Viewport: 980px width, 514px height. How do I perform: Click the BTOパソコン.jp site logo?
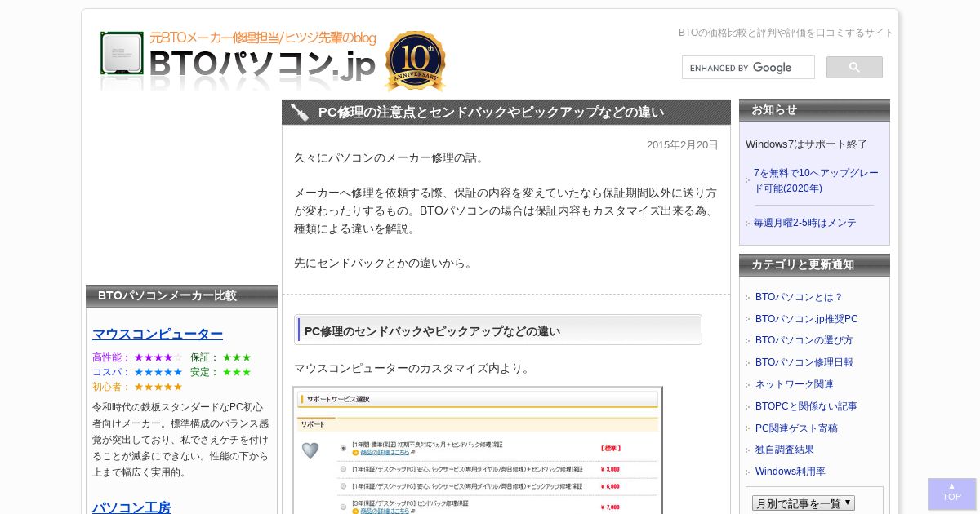(238, 61)
